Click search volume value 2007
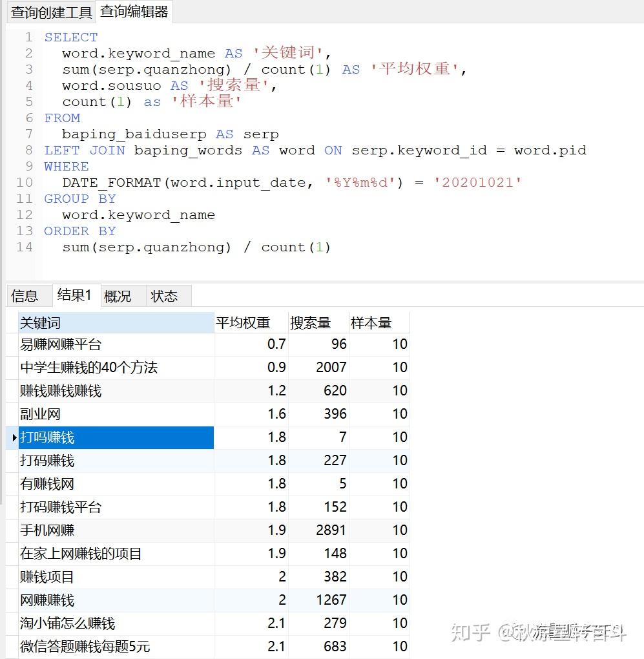This screenshot has width=644, height=659. [318, 368]
